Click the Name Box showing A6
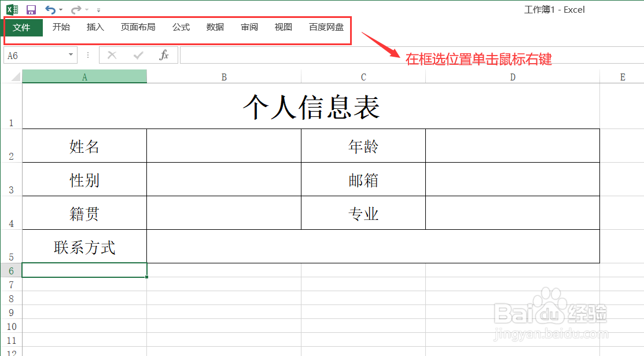This screenshot has width=644, height=356. click(35, 56)
